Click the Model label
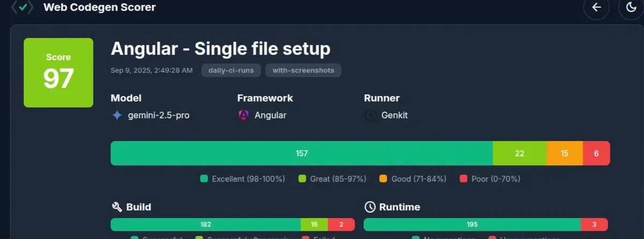The height and width of the screenshot is (239, 644). (x=126, y=98)
